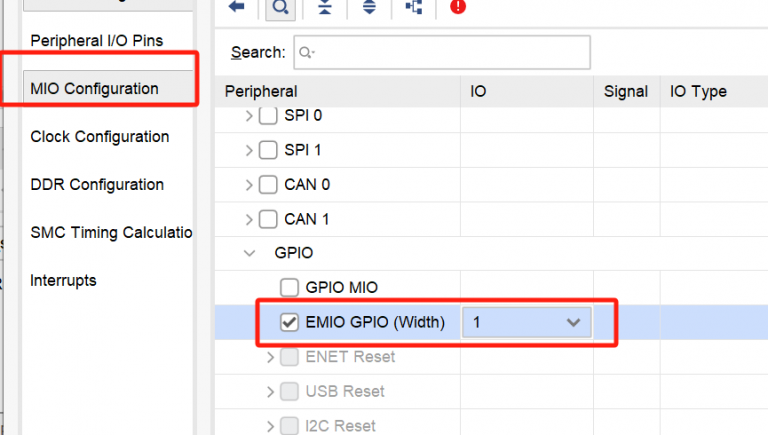768x435 pixels.
Task: Click the back arrow toolbar icon
Action: pyautogui.click(x=237, y=7)
